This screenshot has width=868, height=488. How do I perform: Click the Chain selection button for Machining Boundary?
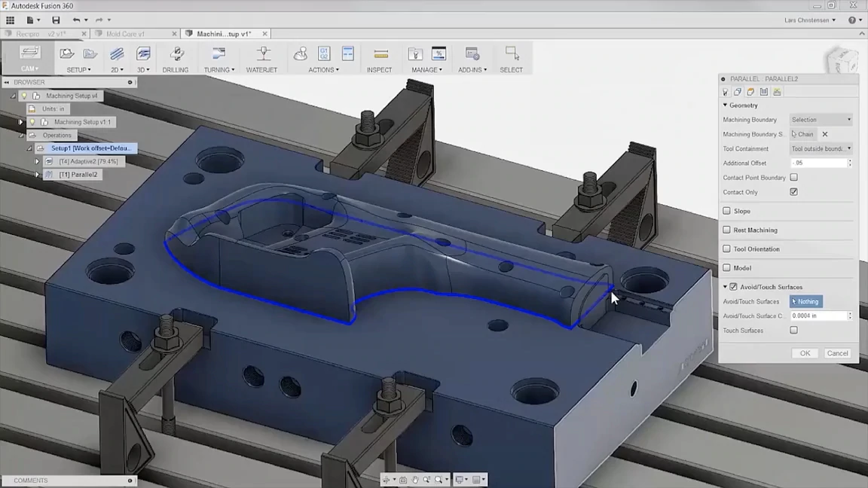pyautogui.click(x=805, y=133)
